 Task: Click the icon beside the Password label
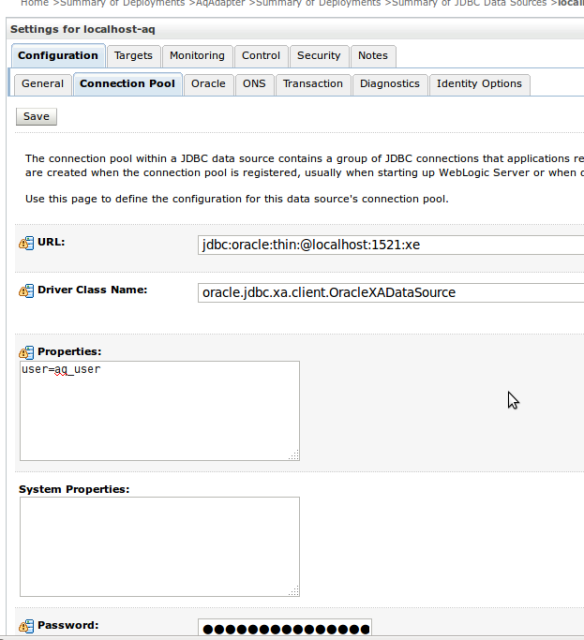27,626
